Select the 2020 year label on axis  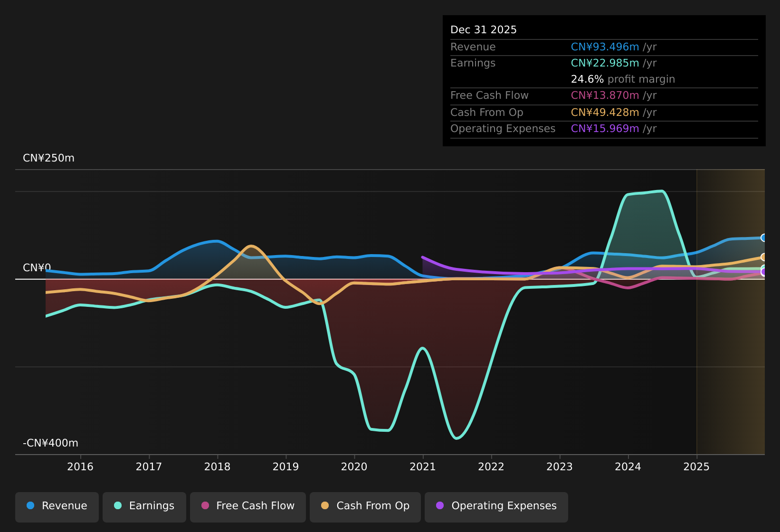354,467
